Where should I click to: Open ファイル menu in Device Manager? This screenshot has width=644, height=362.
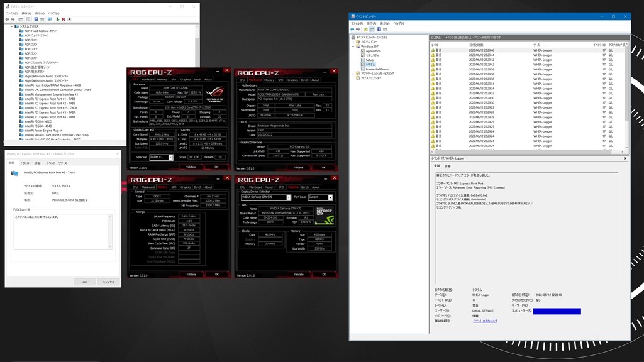pyautogui.click(x=11, y=13)
